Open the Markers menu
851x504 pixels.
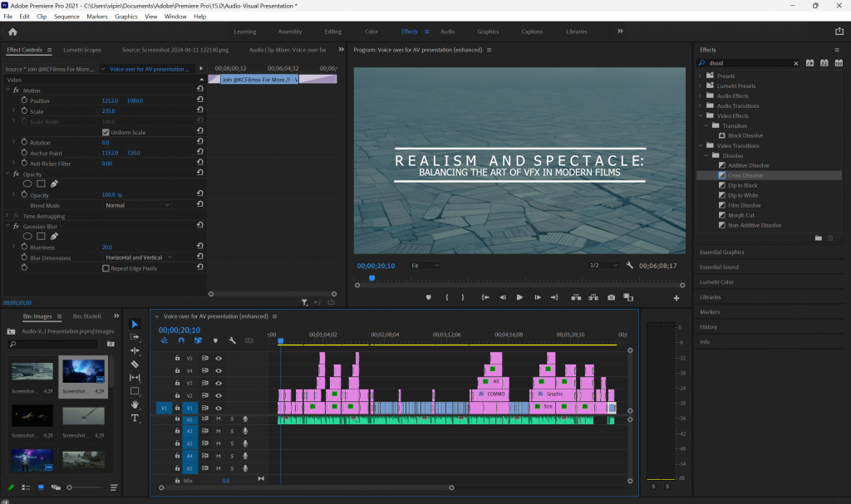(97, 17)
